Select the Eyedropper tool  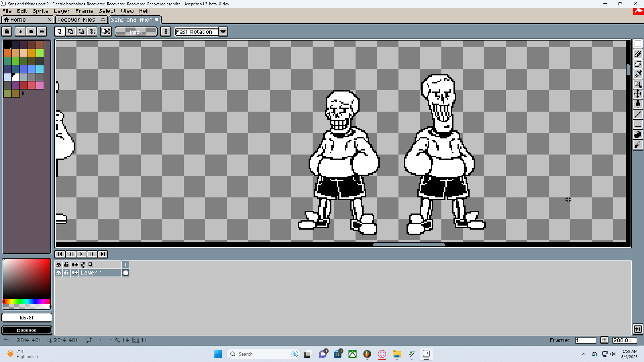point(638,74)
